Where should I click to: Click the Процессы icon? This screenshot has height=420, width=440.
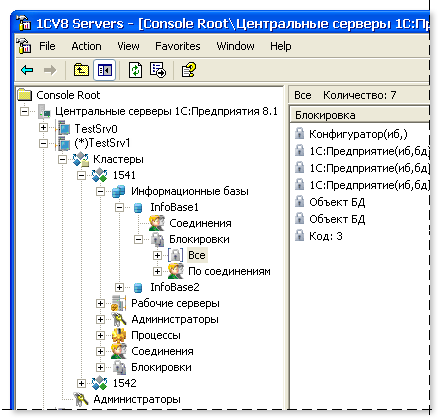[x=119, y=335]
